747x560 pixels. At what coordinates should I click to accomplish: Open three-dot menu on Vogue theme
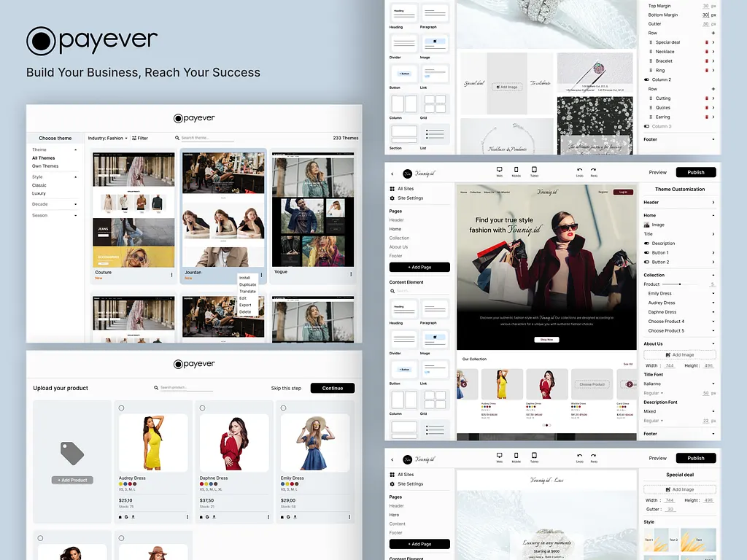(x=351, y=274)
